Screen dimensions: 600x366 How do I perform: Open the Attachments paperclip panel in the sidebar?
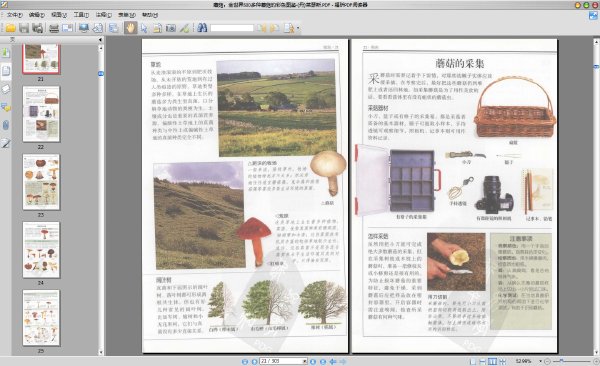[x=6, y=125]
